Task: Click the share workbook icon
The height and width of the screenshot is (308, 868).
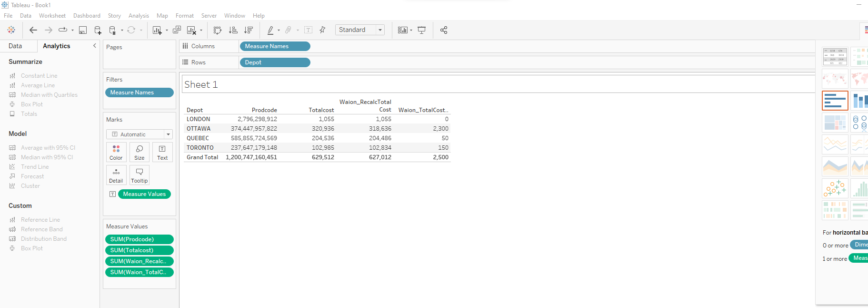Action: point(444,30)
